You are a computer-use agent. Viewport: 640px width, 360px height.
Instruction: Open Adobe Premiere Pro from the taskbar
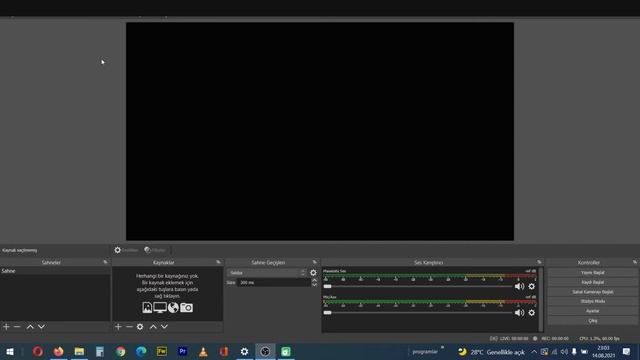pyautogui.click(x=182, y=351)
